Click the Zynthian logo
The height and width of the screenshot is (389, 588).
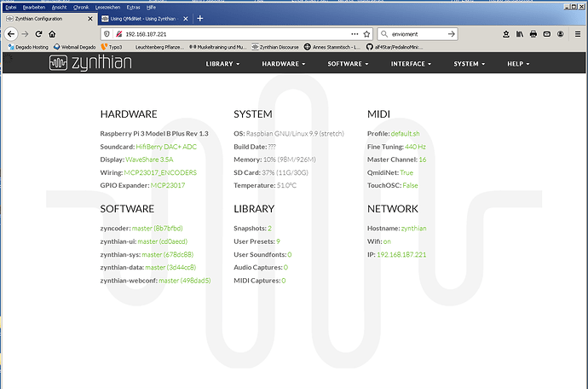90,63
